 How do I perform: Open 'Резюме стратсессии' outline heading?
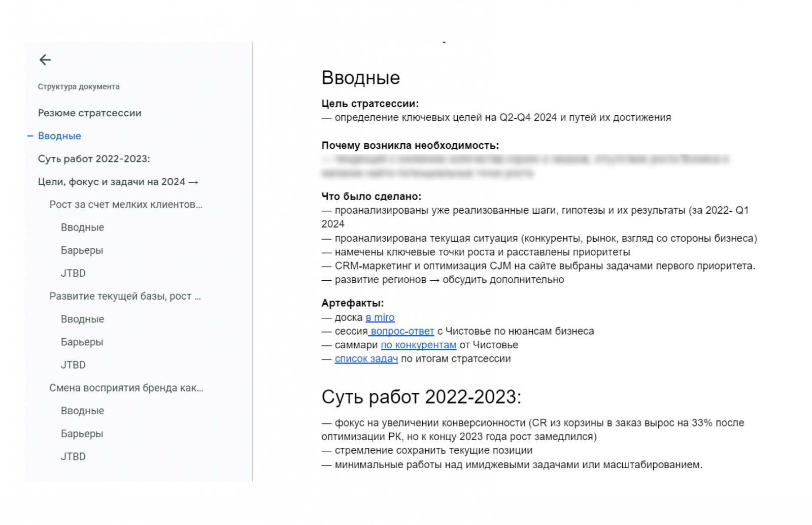[89, 113]
